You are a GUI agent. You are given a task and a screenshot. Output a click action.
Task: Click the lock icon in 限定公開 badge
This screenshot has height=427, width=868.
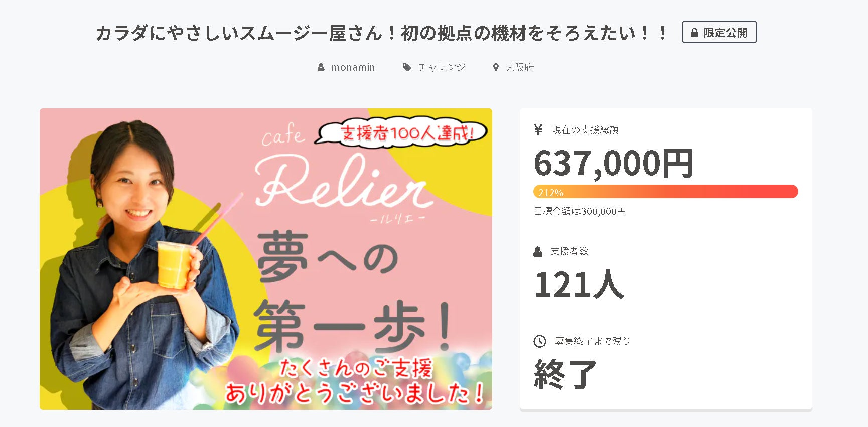coord(694,33)
